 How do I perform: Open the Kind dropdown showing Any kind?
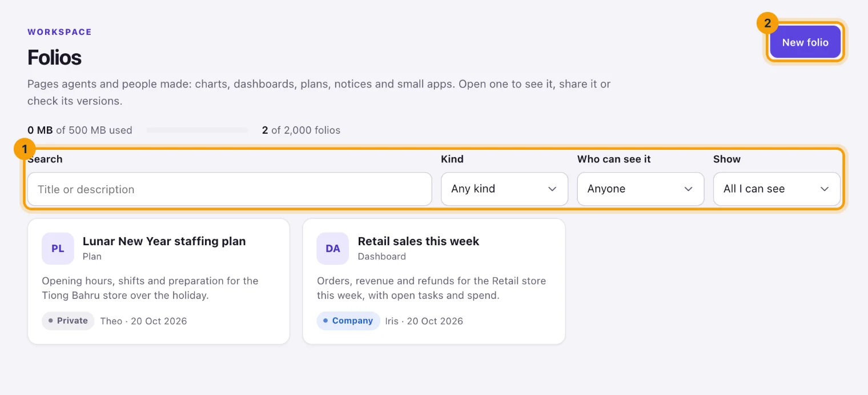point(504,189)
